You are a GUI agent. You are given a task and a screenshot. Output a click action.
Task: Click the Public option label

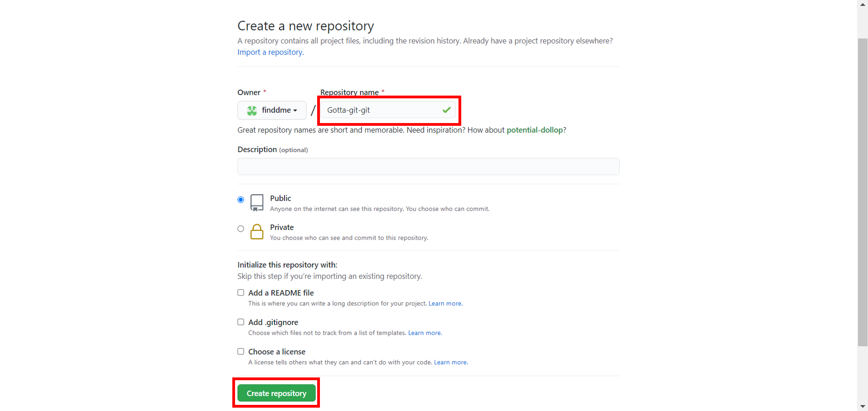point(280,198)
